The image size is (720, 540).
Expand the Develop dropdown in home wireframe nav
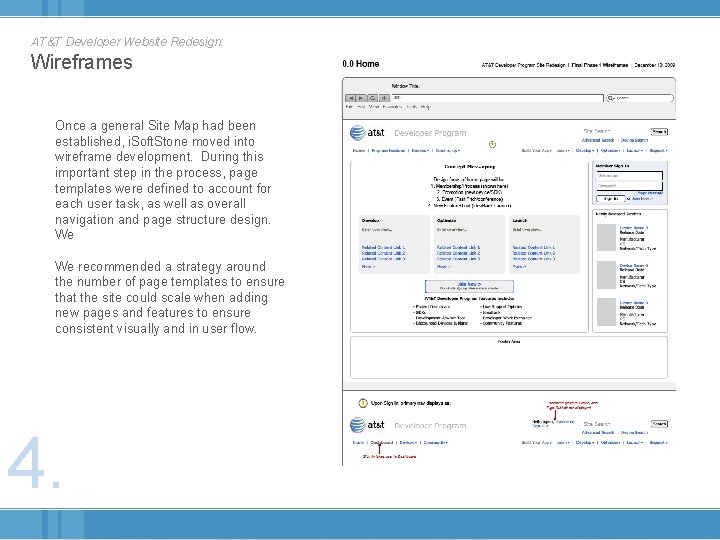tap(585, 151)
